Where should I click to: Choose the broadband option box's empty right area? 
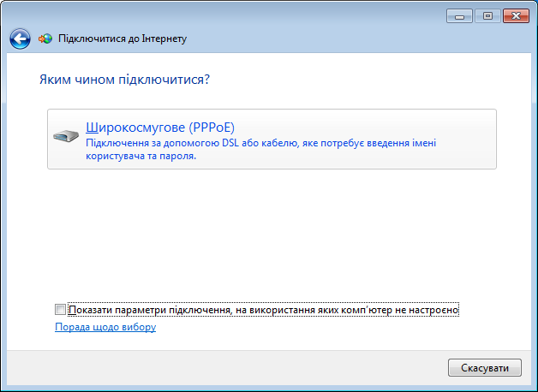pyautogui.click(x=467, y=139)
